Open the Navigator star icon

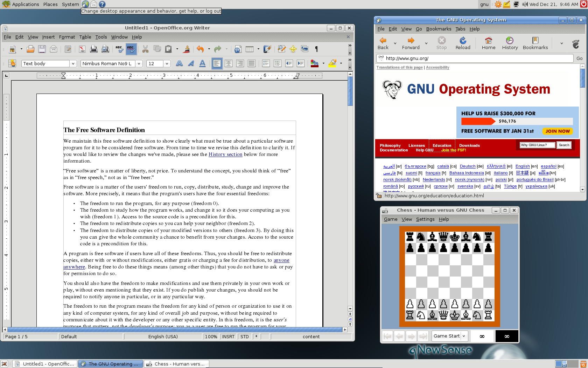[x=293, y=49]
